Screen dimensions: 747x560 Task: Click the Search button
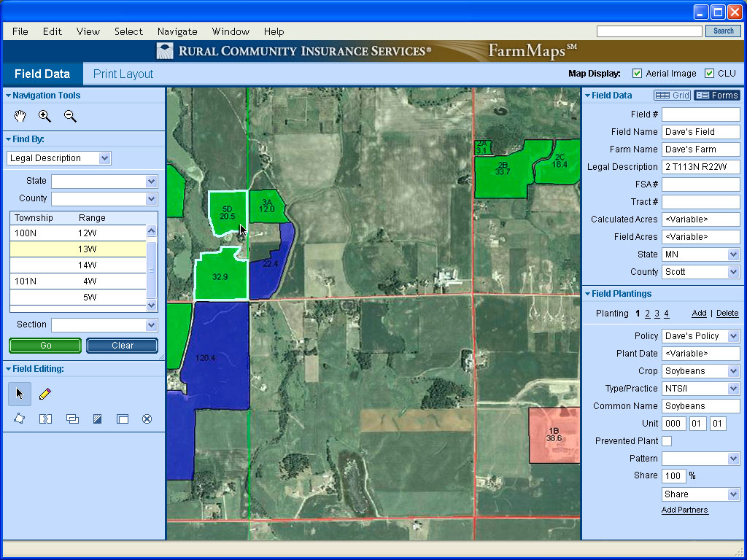pyautogui.click(x=723, y=31)
